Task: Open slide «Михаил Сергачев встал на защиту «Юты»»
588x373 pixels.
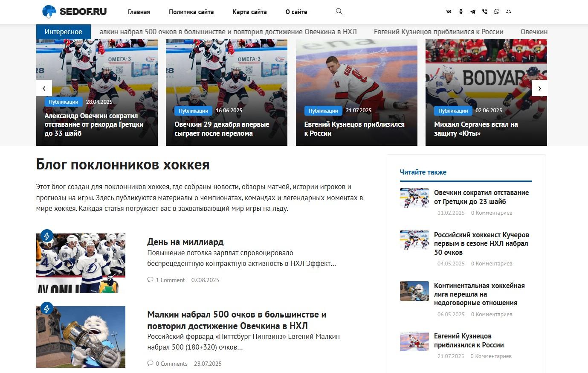Action: click(x=476, y=129)
